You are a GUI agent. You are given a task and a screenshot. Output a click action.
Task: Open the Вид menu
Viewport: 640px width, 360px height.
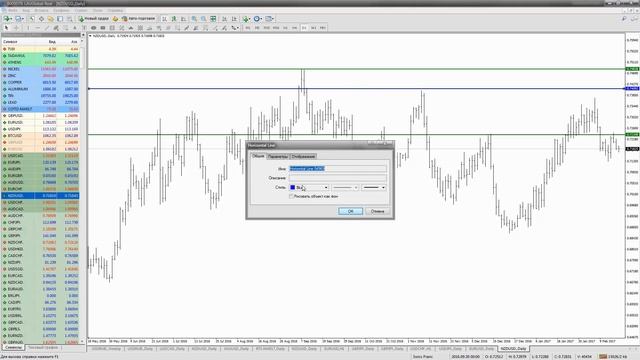click(x=26, y=10)
